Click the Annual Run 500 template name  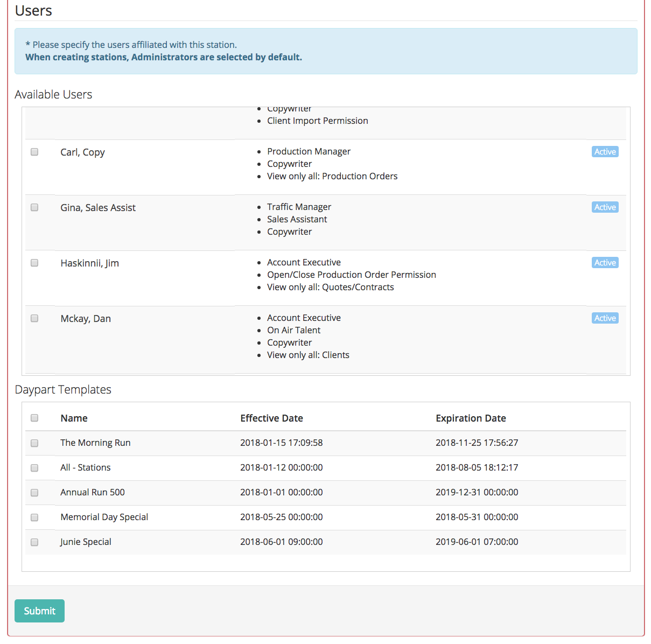[x=93, y=492]
